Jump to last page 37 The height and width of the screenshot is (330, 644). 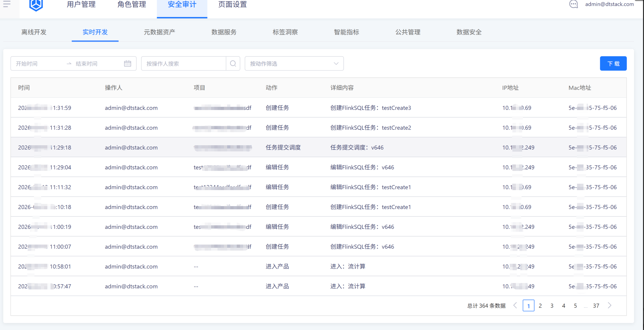596,305
